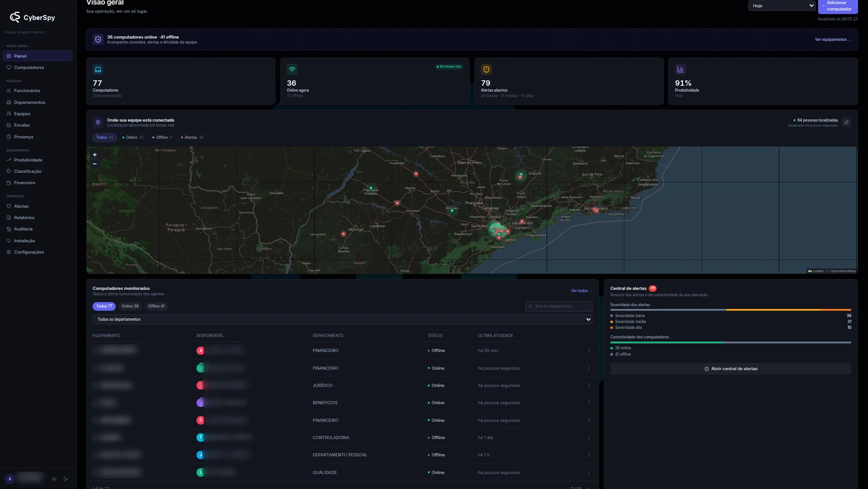Refresh the team location map
The width and height of the screenshot is (868, 489).
click(846, 122)
